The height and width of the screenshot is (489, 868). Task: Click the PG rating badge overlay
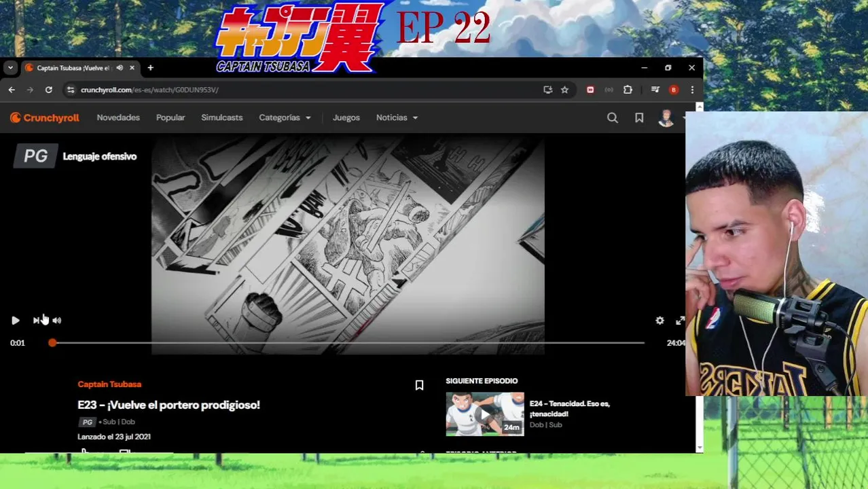point(35,156)
